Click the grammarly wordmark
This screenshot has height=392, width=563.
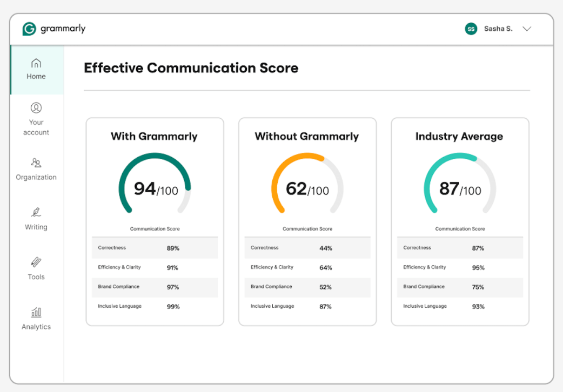[x=63, y=29]
